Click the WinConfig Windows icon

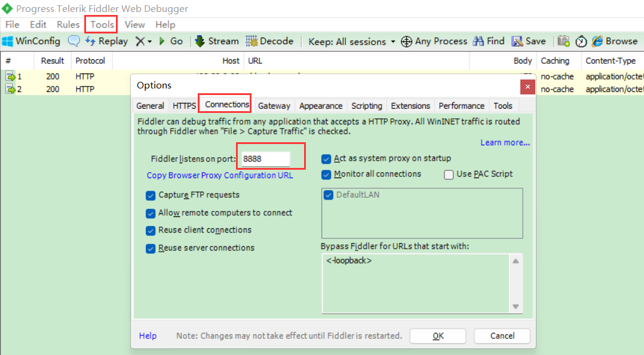point(7,41)
